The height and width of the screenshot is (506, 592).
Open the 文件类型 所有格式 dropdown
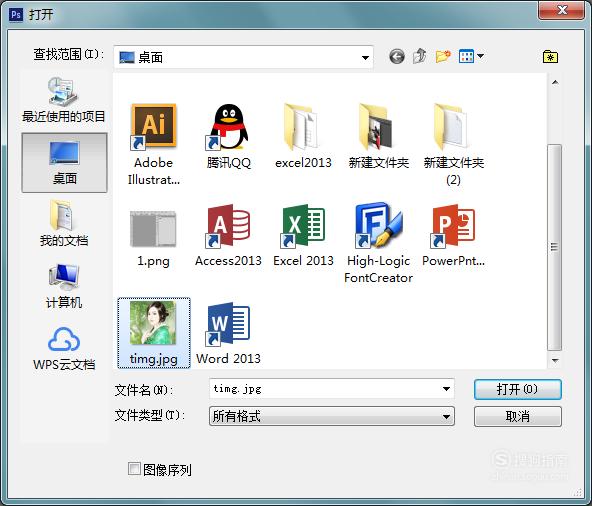pos(331,417)
